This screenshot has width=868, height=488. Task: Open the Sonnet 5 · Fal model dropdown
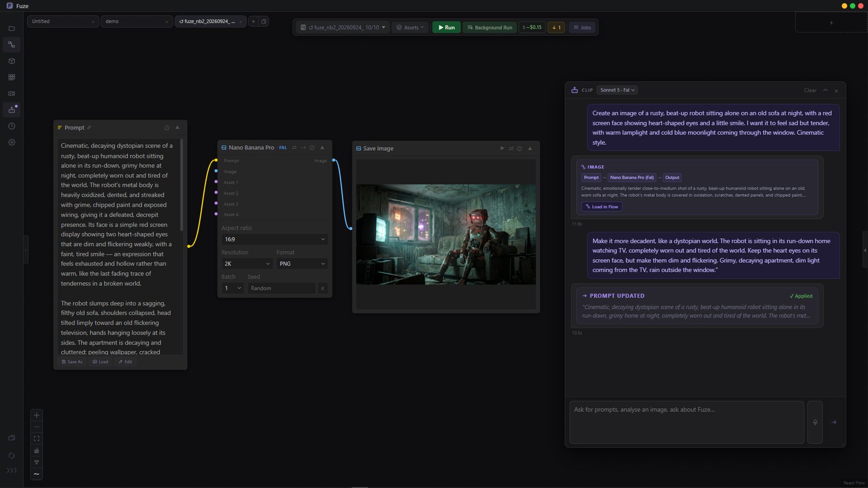coord(617,90)
